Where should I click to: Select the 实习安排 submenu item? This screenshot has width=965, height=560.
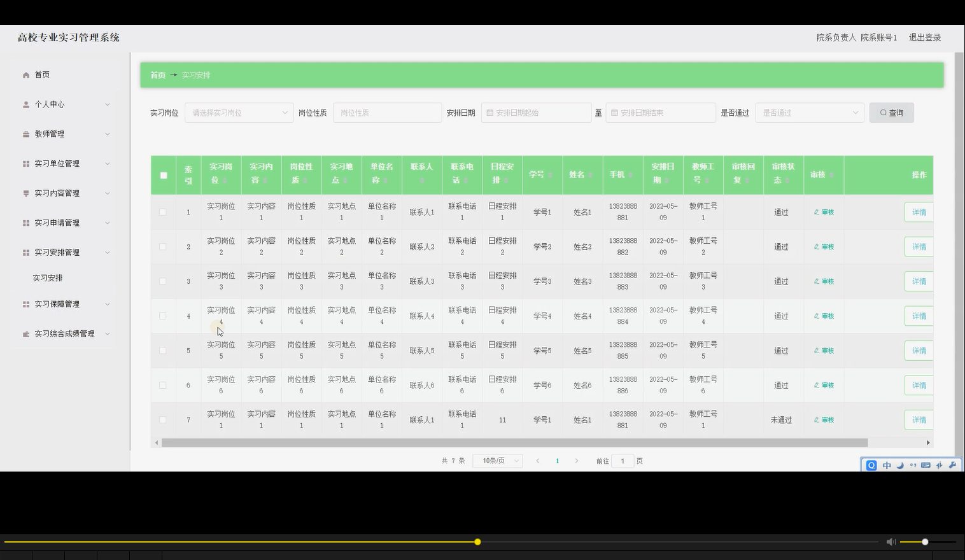[48, 278]
